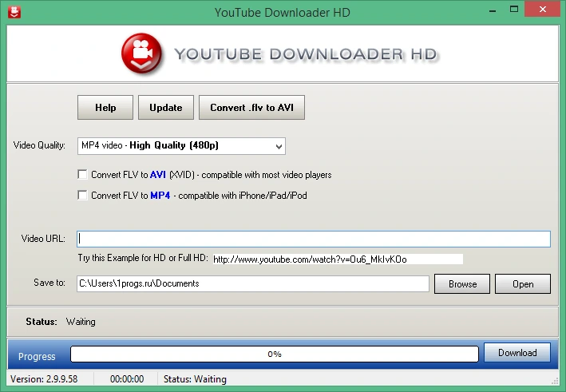This screenshot has width=566, height=392.
Task: Click the 'Try this Example for HD' label
Action: (x=143, y=258)
